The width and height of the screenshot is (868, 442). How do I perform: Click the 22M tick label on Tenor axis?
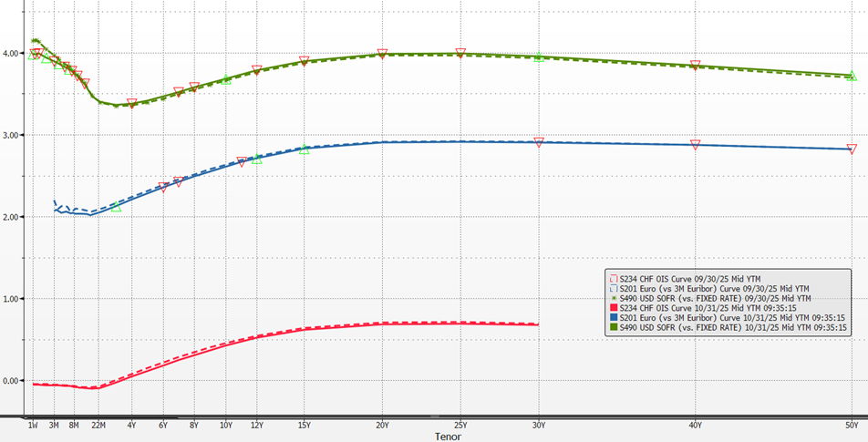pyautogui.click(x=97, y=425)
